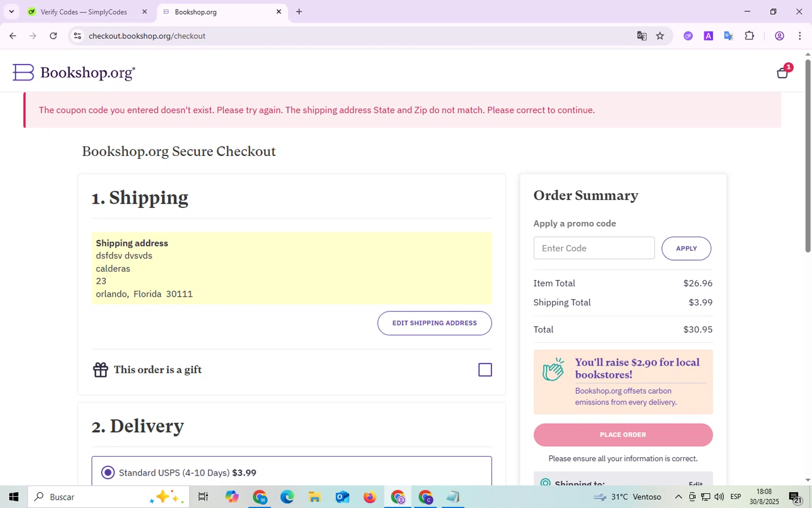This screenshot has width=812, height=508.
Task: Click the Item Total value $26.96
Action: [698, 283]
